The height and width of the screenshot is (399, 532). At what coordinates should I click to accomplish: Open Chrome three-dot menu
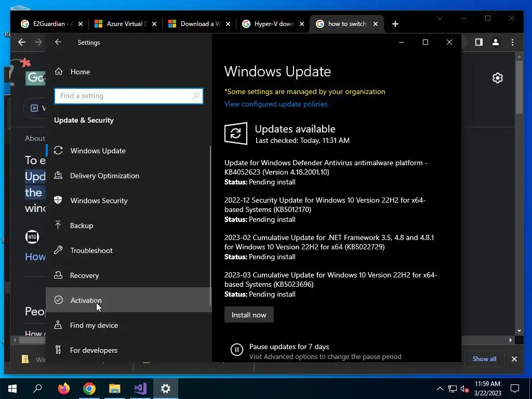513,42
